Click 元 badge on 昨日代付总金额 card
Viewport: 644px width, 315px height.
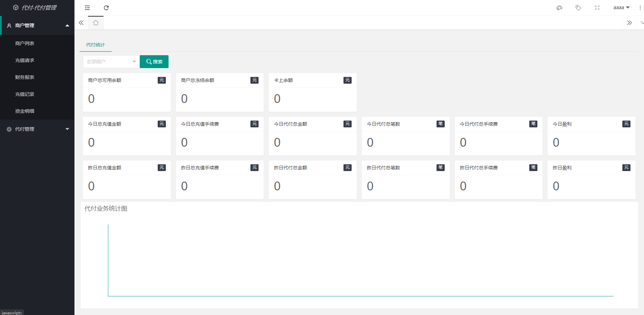(348, 168)
